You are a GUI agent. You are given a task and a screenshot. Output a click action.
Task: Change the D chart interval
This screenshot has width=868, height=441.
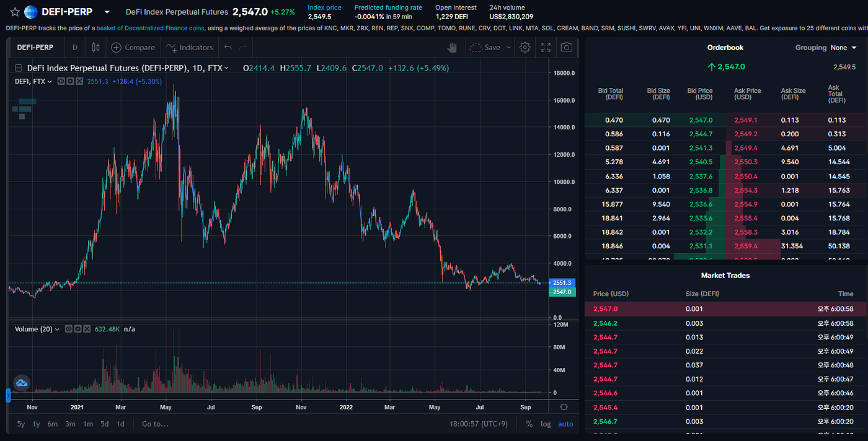(x=75, y=47)
